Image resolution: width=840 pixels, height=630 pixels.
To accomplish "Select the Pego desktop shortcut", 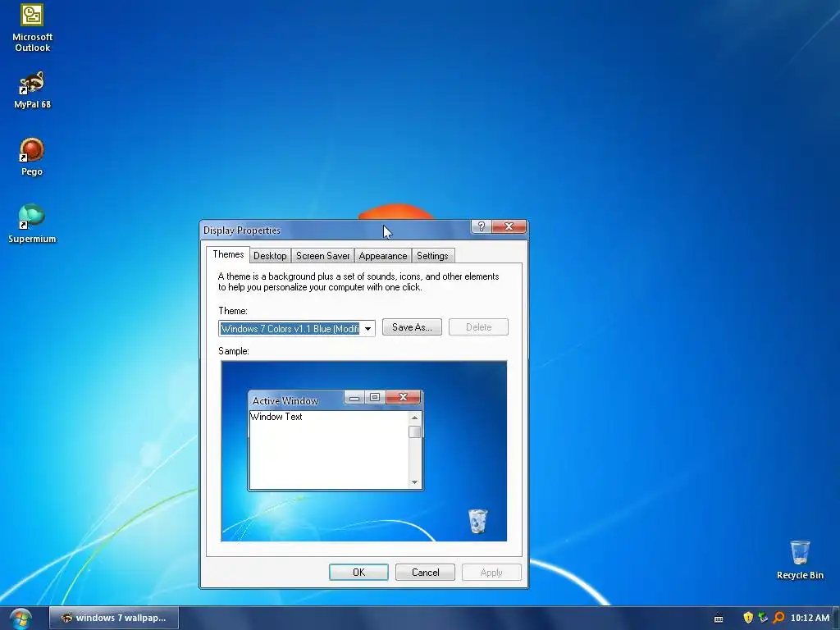I will 32,157.
